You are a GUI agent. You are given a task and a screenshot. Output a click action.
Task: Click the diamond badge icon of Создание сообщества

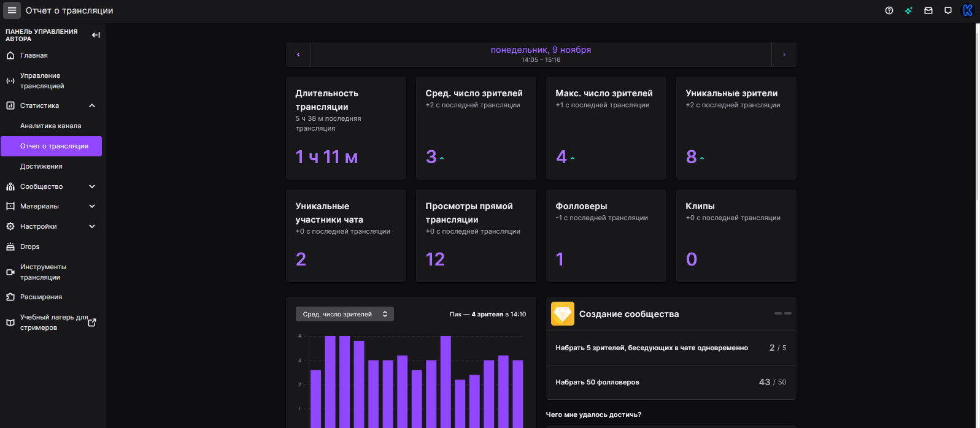[563, 313]
